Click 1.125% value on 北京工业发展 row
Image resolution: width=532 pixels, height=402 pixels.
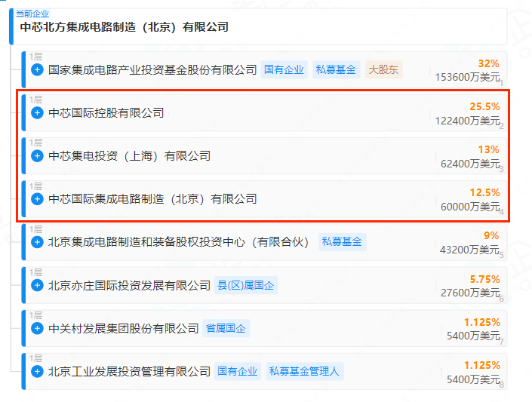click(x=481, y=365)
